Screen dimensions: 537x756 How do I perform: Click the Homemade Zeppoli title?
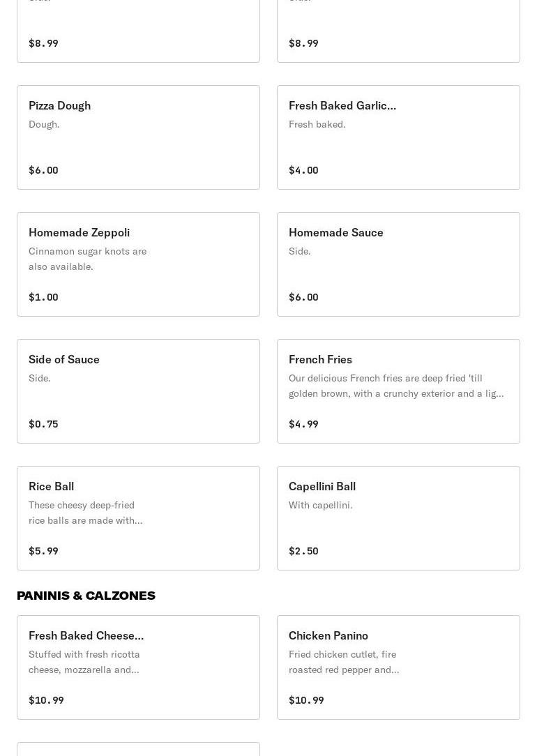click(79, 232)
